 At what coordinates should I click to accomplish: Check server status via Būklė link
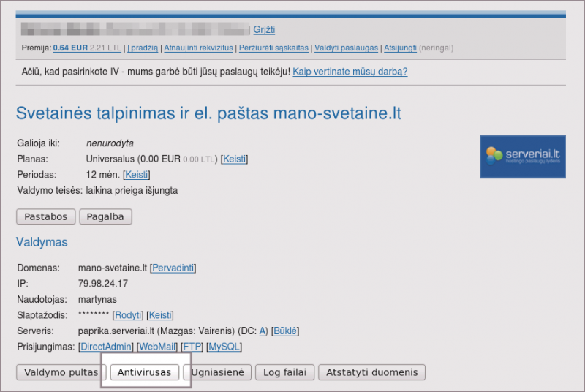coord(285,331)
